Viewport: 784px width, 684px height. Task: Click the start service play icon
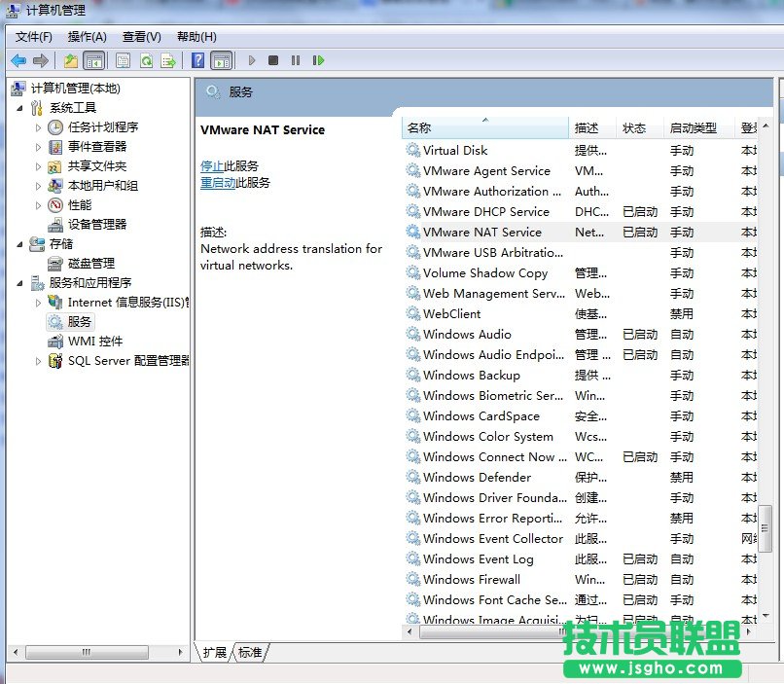[x=252, y=59]
